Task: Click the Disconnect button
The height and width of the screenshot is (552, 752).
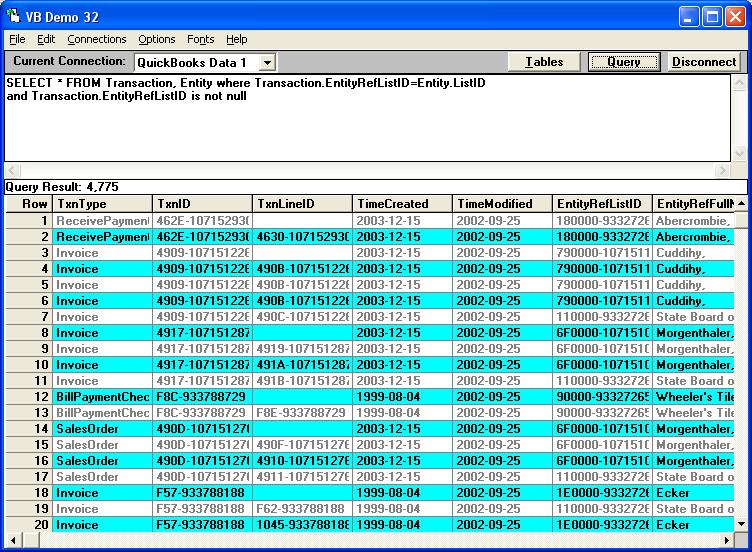Action: (704, 62)
